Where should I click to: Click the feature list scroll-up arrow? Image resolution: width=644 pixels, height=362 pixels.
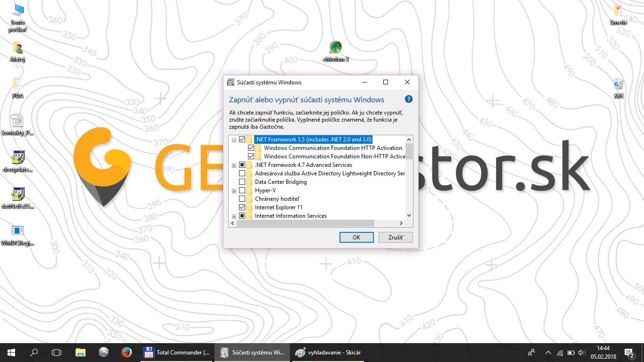(409, 139)
